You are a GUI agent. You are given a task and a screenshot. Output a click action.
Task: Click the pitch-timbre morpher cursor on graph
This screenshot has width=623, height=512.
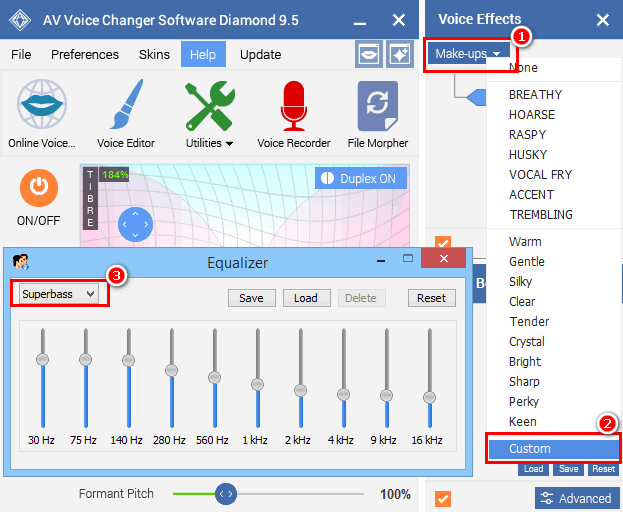tap(135, 224)
